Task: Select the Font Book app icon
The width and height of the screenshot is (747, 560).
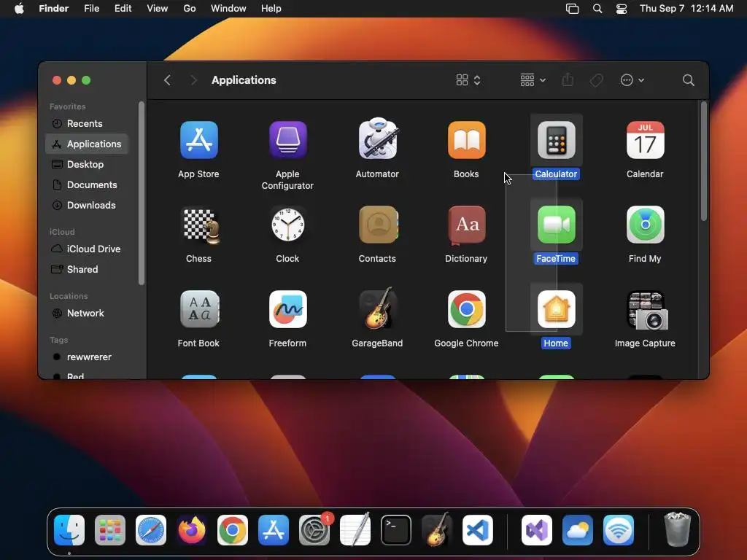Action: coord(199,309)
